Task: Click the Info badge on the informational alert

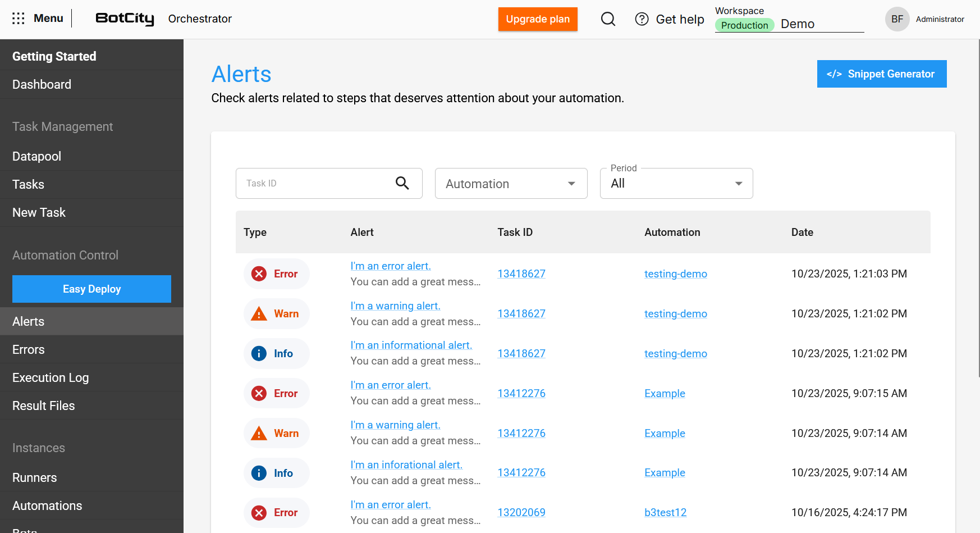Action: 276,353
